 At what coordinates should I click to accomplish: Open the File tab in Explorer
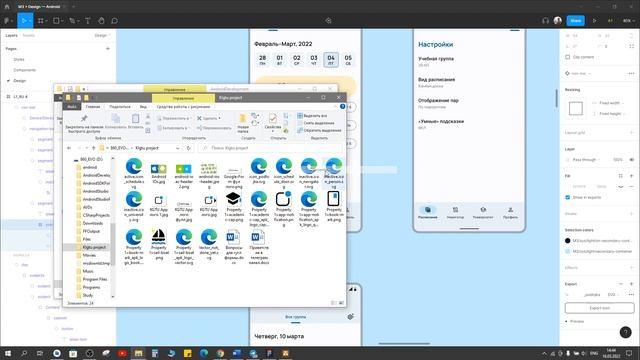(x=72, y=107)
